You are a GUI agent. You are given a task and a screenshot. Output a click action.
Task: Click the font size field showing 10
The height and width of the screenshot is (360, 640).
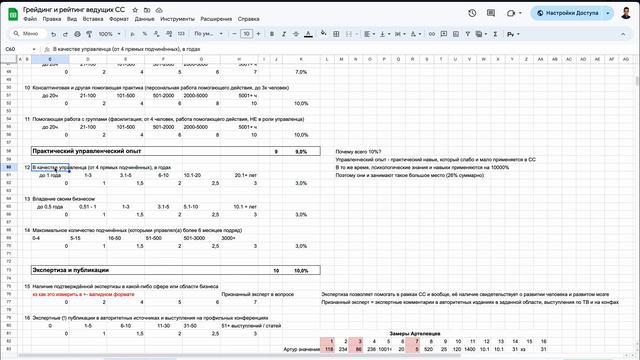pyautogui.click(x=246, y=34)
